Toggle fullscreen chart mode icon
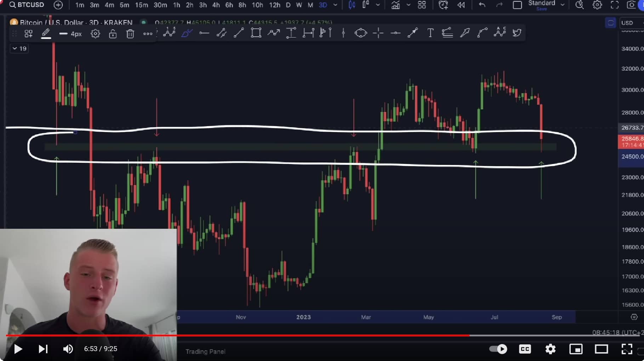 point(615,5)
